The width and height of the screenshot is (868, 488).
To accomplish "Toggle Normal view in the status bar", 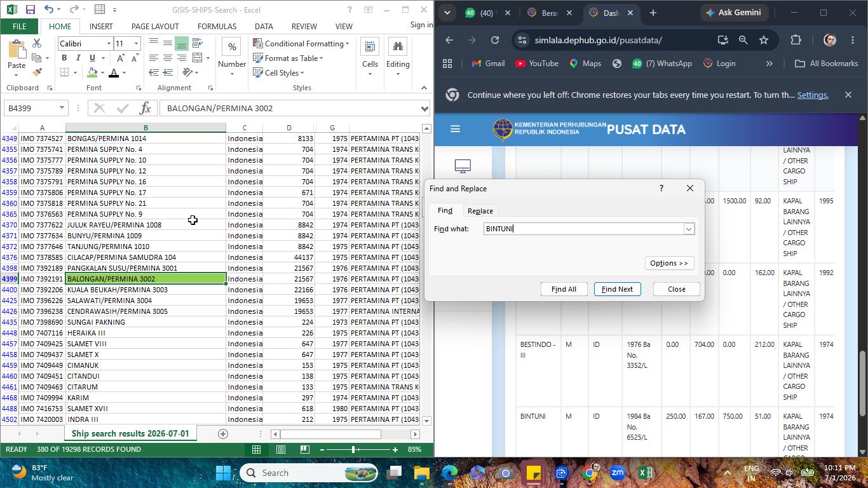I will click(x=256, y=449).
